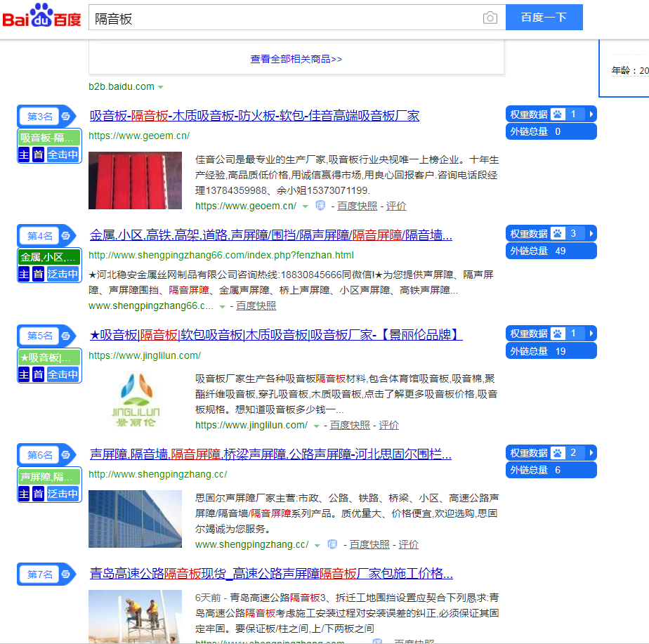Open 查看全部相关商品>> link
Screen dimensions: 649x644
pyautogui.click(x=296, y=59)
